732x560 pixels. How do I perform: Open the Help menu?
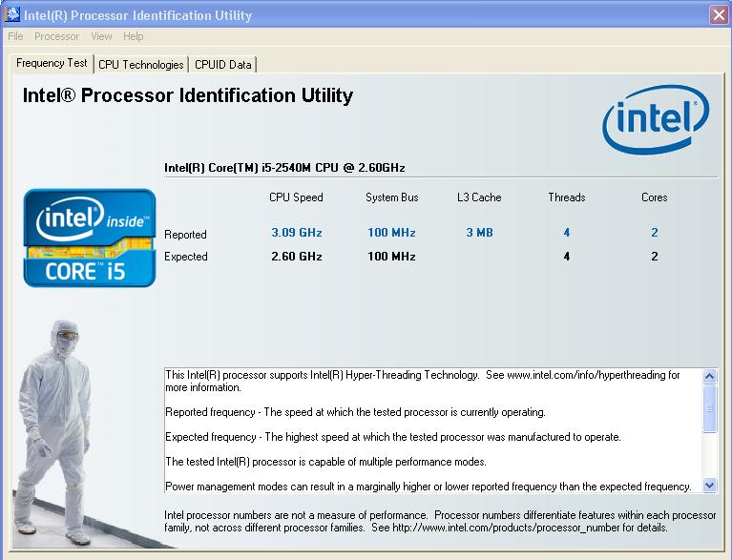tap(133, 36)
